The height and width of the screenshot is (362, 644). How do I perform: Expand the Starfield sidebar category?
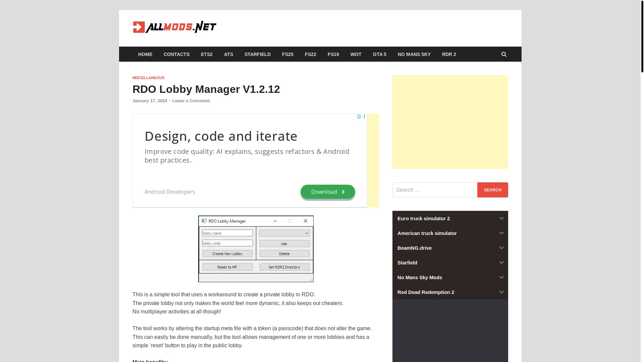(x=501, y=263)
